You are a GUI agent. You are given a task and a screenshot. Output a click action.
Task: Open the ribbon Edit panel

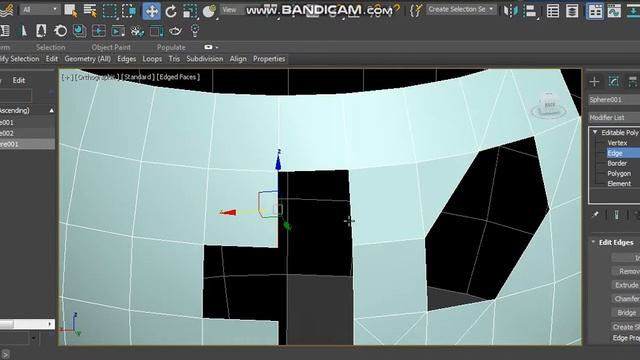pos(51,59)
